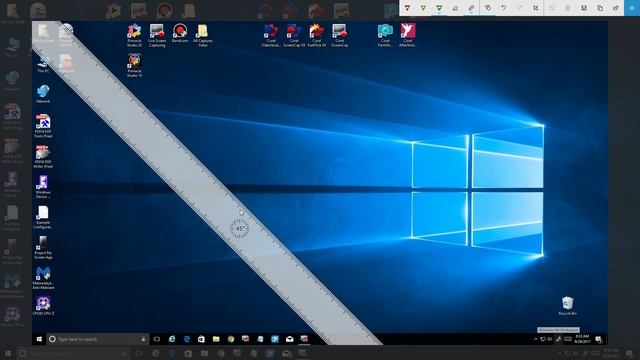640x360 pixels.
Task: Click Start button in captured taskbar
Action: click(39, 339)
